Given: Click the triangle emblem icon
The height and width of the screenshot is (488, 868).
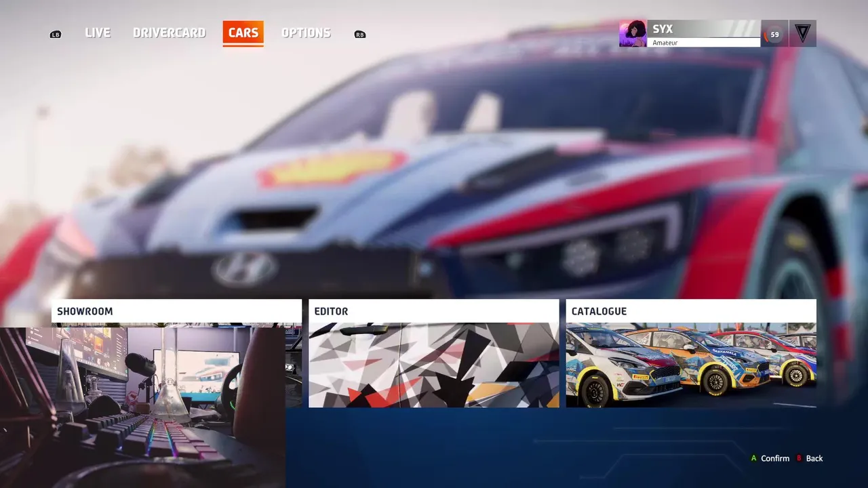Looking at the screenshot, I should coord(802,33).
